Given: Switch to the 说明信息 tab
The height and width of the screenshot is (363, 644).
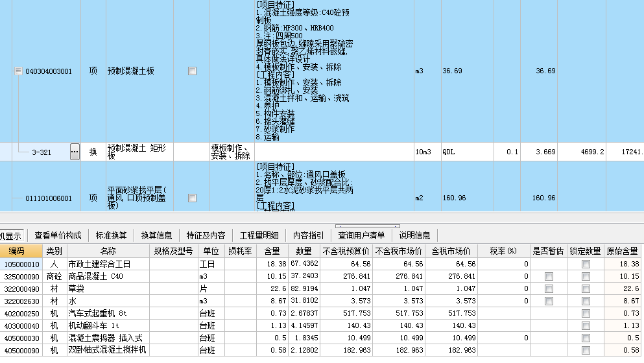Looking at the screenshot, I should [x=415, y=235].
